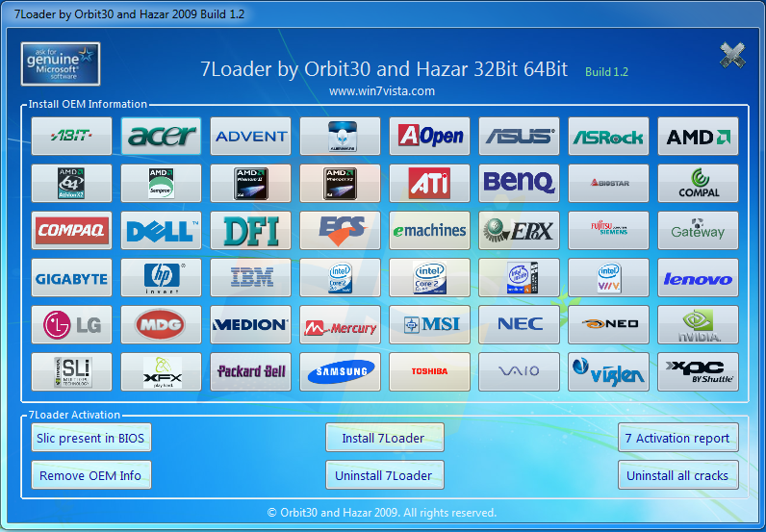The height and width of the screenshot is (532, 766).
Task: Choose the AMD Sempron logo
Action: click(161, 183)
